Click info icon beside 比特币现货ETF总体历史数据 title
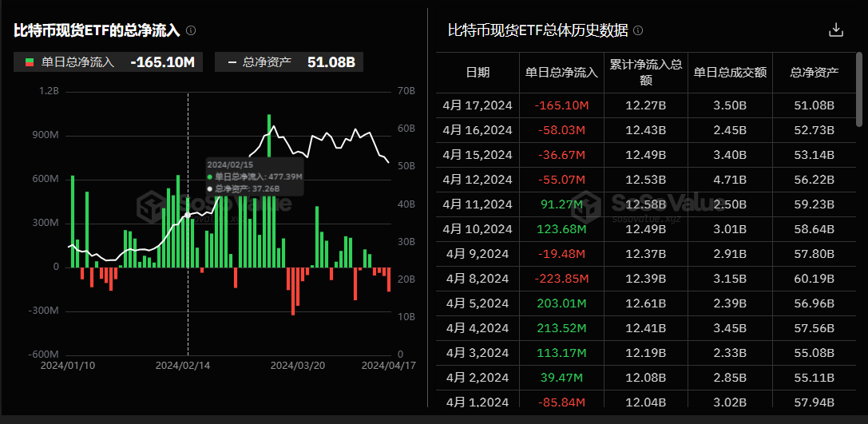868x424 pixels. (x=638, y=31)
